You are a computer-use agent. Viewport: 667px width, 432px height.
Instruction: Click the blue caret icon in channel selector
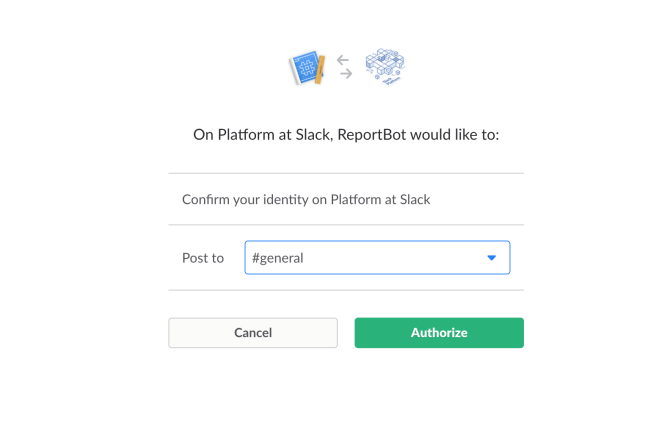(492, 258)
